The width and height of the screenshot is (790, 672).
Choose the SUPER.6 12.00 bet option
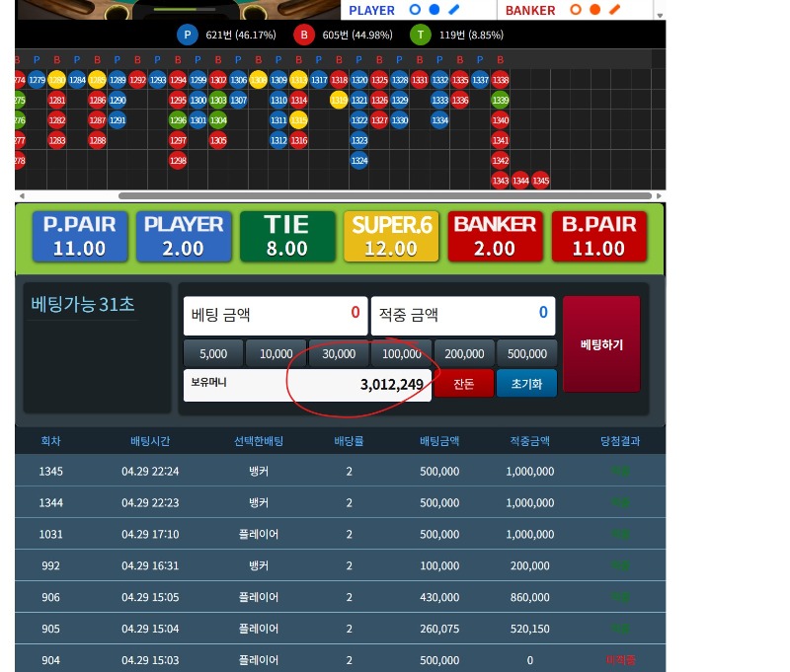pyautogui.click(x=391, y=236)
